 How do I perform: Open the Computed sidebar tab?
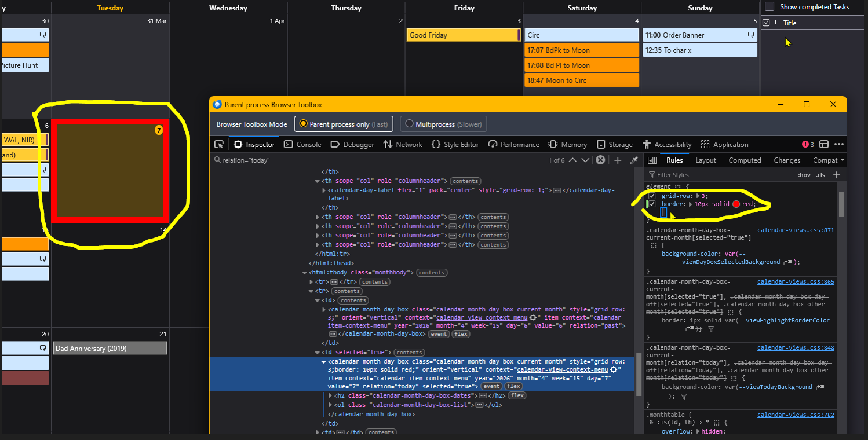[x=745, y=160]
